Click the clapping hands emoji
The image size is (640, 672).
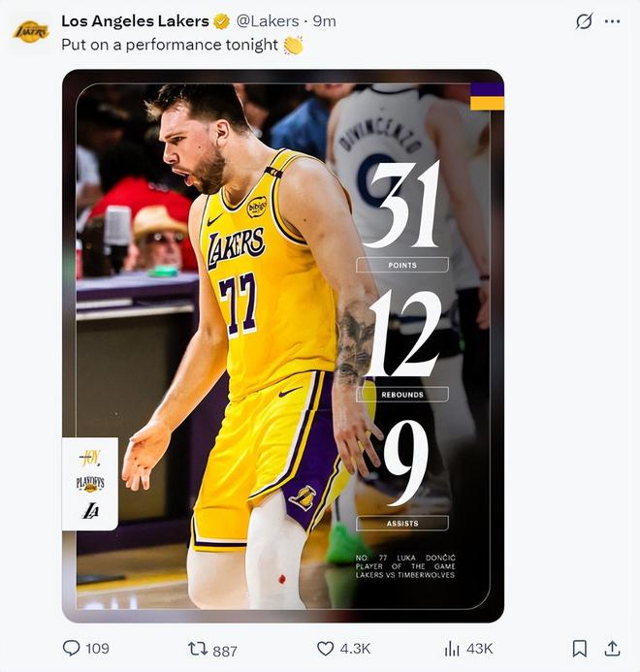(293, 45)
